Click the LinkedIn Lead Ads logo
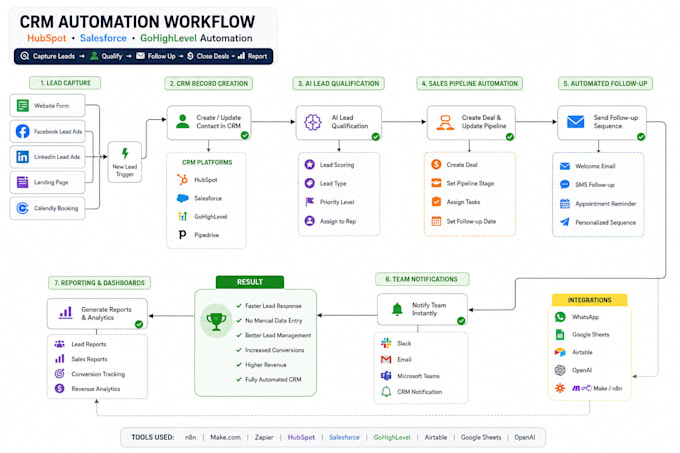The image size is (680, 453). click(23, 156)
